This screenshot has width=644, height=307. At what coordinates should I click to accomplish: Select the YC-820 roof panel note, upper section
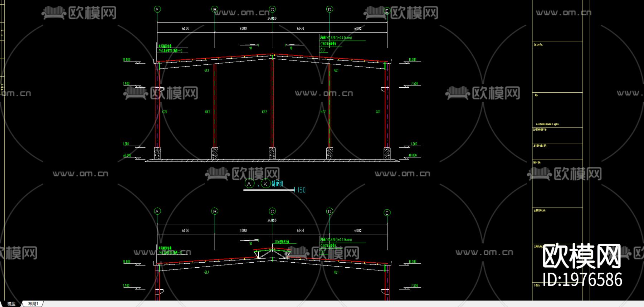[x=336, y=38]
